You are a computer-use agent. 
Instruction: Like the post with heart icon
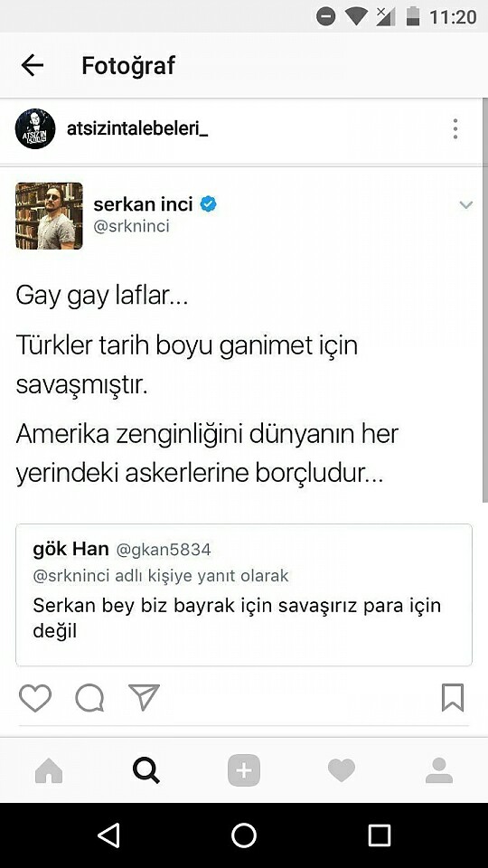[35, 697]
